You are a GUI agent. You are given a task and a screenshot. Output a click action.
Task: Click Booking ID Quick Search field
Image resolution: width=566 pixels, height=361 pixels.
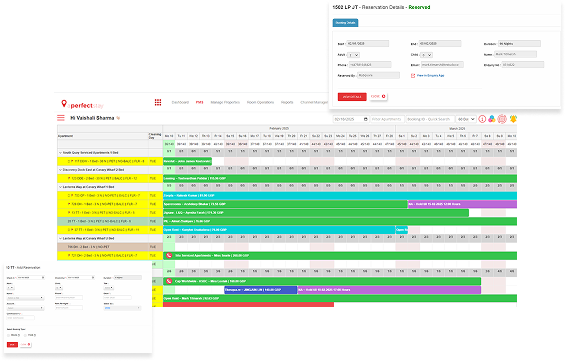(x=430, y=119)
